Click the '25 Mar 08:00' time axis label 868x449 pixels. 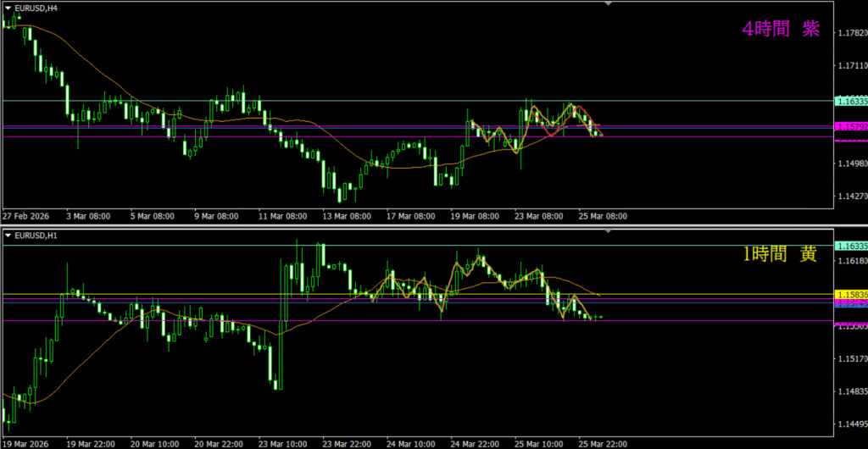pyautogui.click(x=604, y=216)
